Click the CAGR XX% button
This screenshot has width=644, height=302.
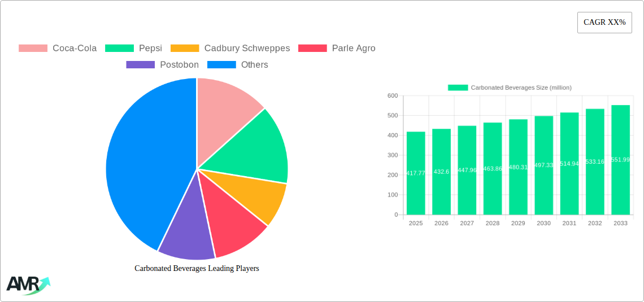click(604, 23)
